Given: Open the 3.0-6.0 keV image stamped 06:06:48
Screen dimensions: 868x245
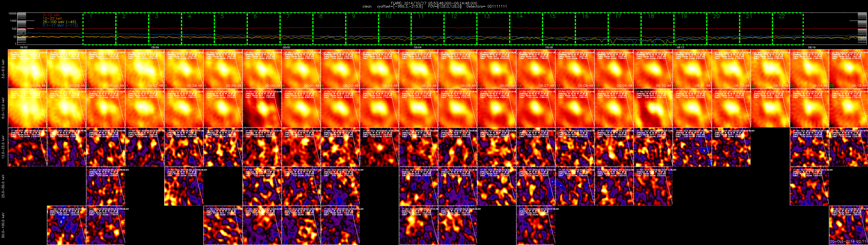Looking at the screenshot, I should (x=496, y=69).
